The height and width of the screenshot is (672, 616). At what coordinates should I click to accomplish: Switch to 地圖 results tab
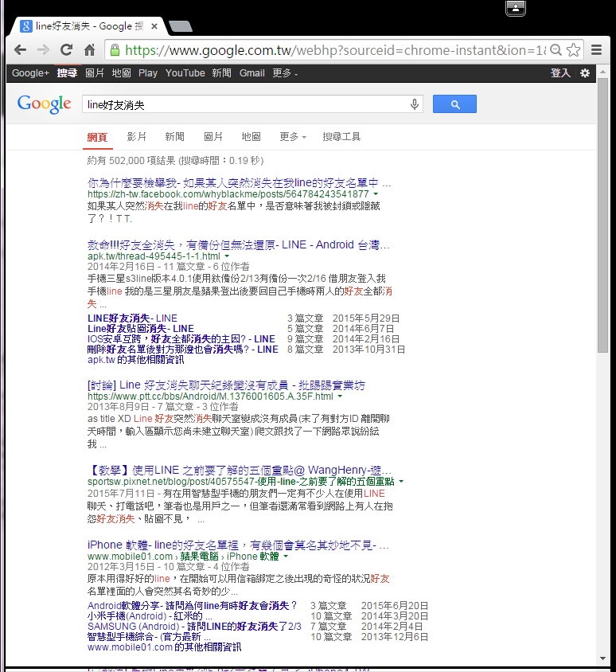point(251,137)
